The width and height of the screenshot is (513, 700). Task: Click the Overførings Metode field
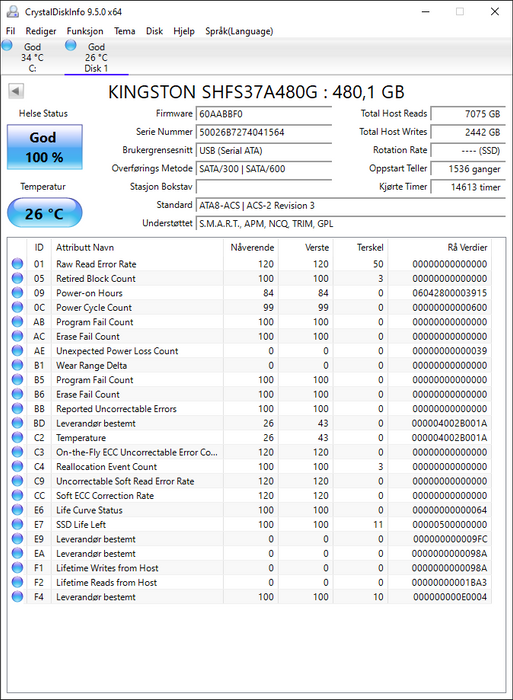click(x=263, y=169)
